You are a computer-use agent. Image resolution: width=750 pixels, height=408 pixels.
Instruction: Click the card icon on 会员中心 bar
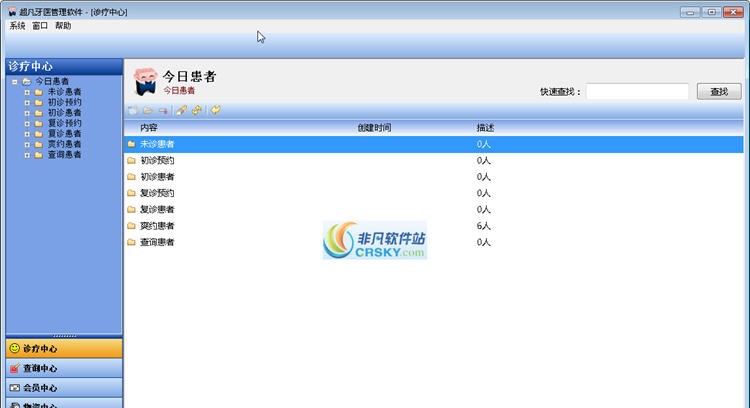coord(15,387)
